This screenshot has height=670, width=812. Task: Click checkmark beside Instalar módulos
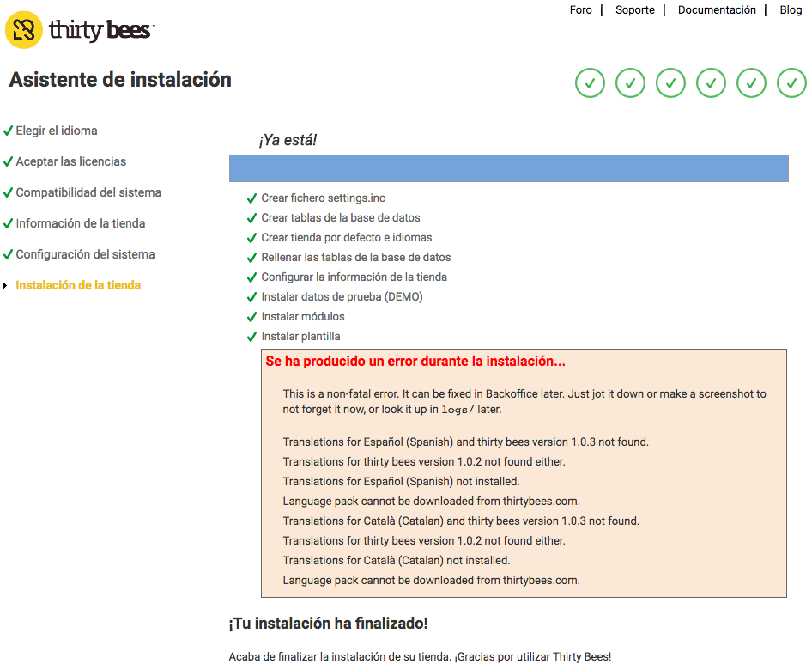[252, 317]
